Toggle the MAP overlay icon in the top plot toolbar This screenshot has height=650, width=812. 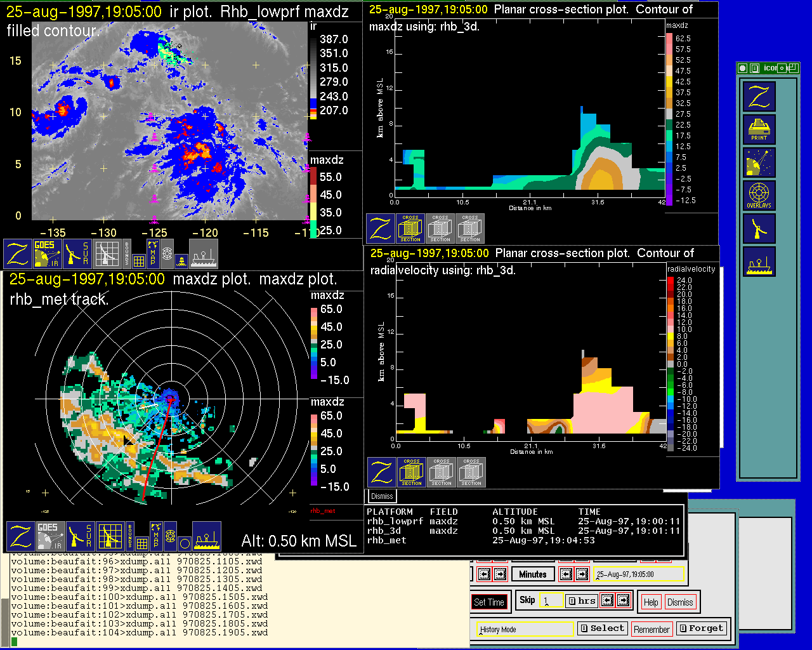tap(153, 253)
